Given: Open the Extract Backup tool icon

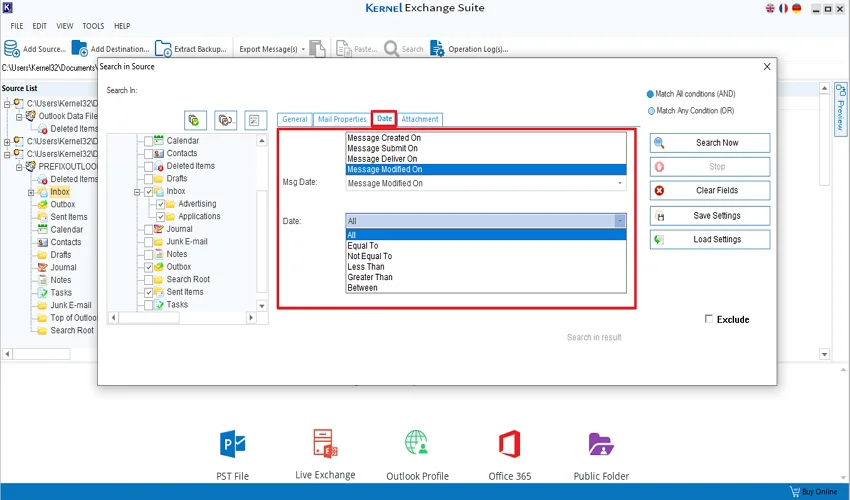Looking at the screenshot, I should point(163,48).
